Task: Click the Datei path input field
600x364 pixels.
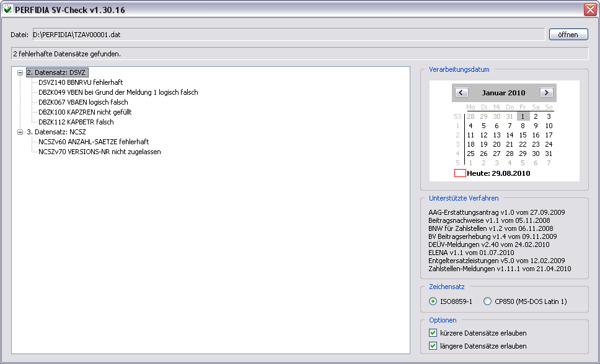Action: tap(288, 35)
